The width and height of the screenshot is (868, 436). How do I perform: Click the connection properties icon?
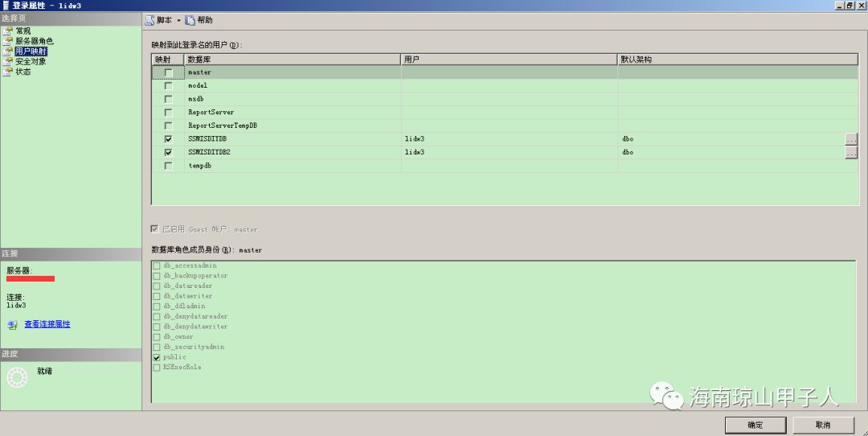pos(12,325)
